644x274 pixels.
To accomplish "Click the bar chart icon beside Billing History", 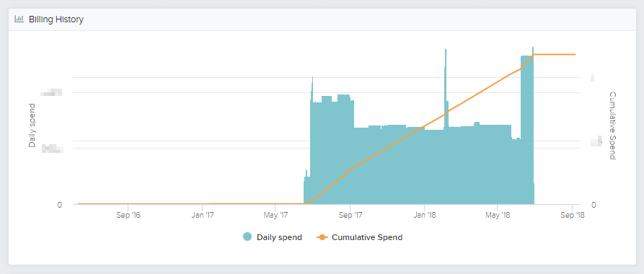I will 19,19.
